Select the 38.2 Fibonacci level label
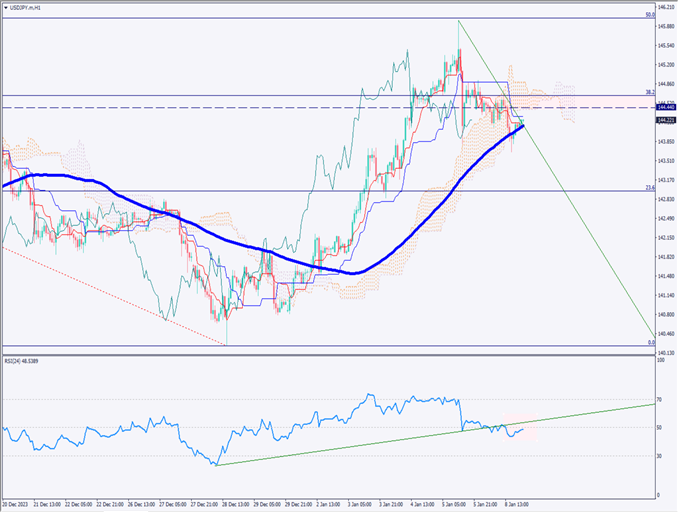678x512 pixels. [x=649, y=93]
